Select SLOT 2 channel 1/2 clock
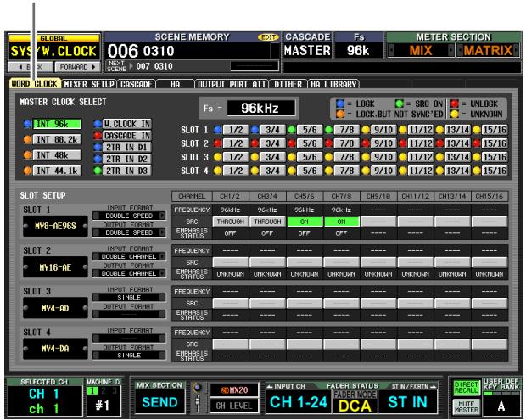The width and height of the screenshot is (526, 420). [x=236, y=143]
